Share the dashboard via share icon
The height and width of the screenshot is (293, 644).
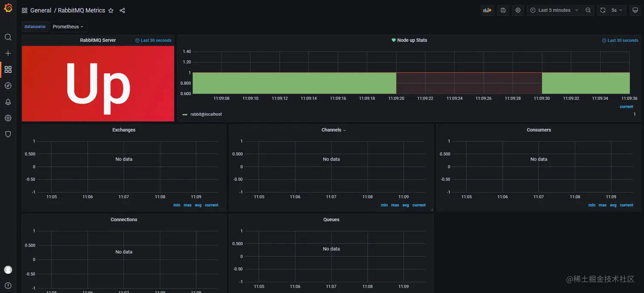coord(122,10)
